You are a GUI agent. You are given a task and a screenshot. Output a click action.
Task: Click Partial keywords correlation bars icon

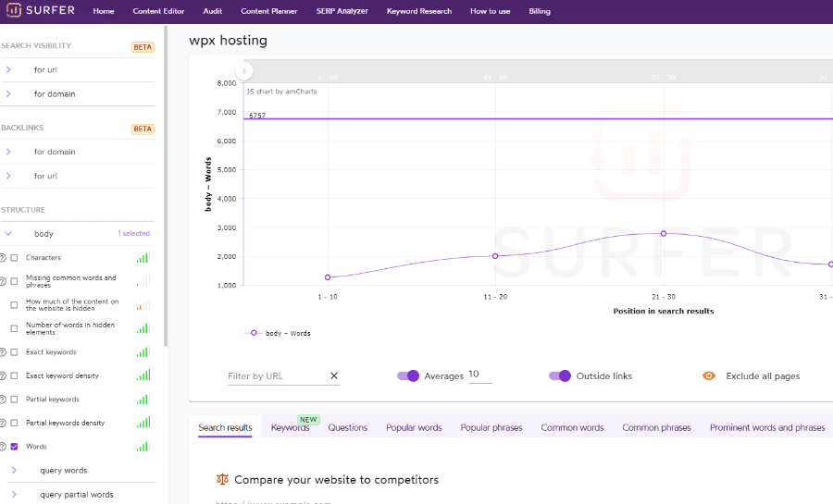143,399
